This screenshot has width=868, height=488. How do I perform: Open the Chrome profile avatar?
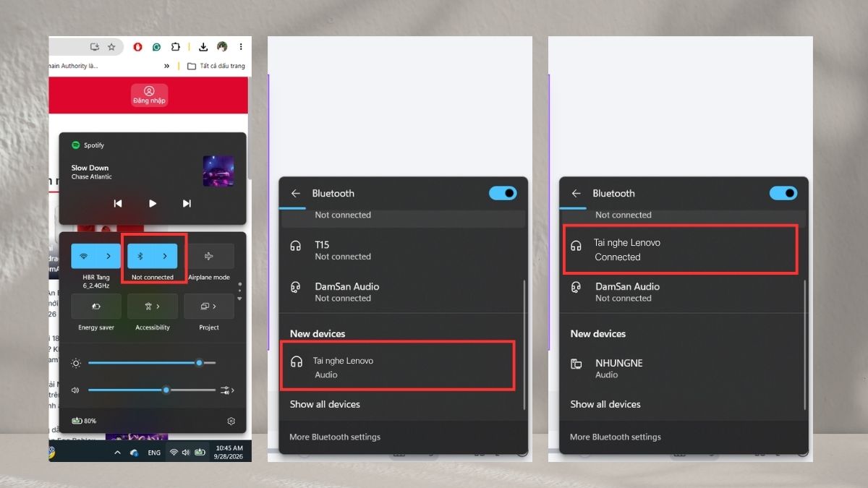tap(222, 47)
